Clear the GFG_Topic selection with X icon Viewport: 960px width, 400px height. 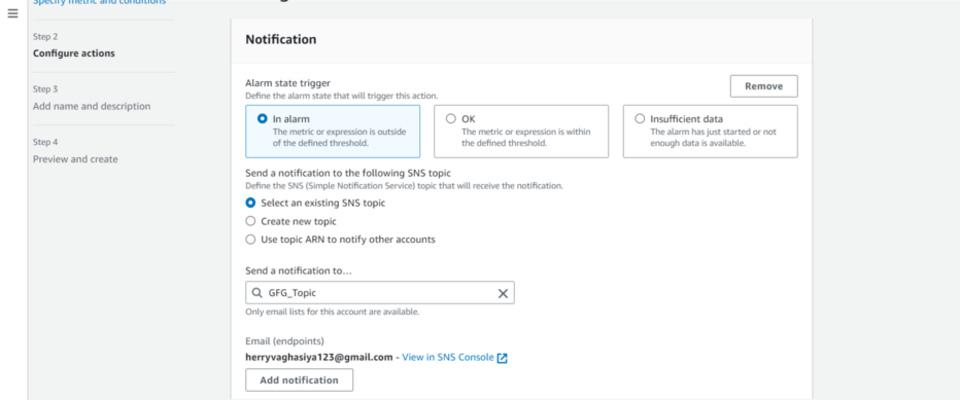coord(503,293)
